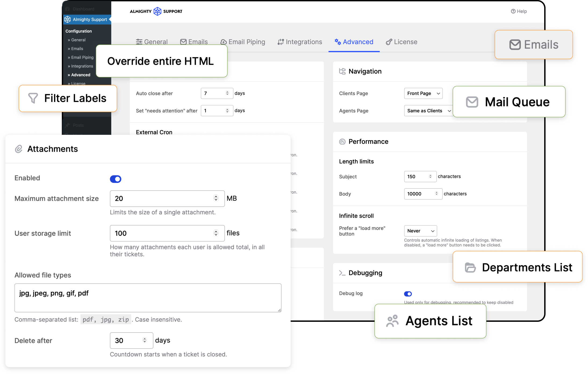Screen dimensions: 588x374
Task: Open Advanced in sidebar menu
Action: click(79, 75)
